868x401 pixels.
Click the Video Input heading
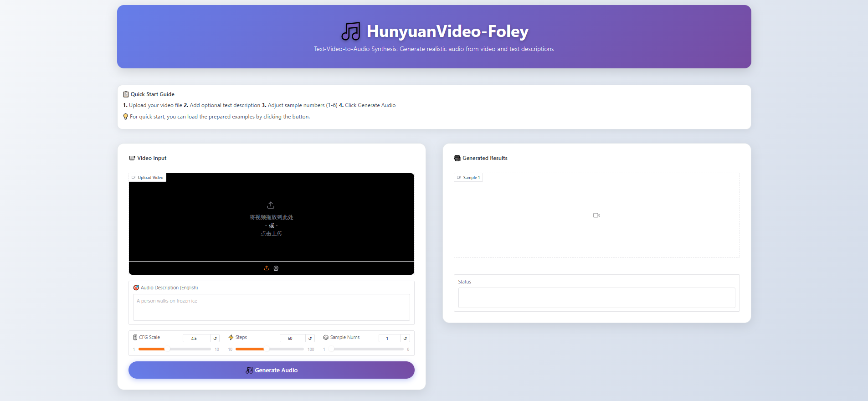tap(152, 158)
